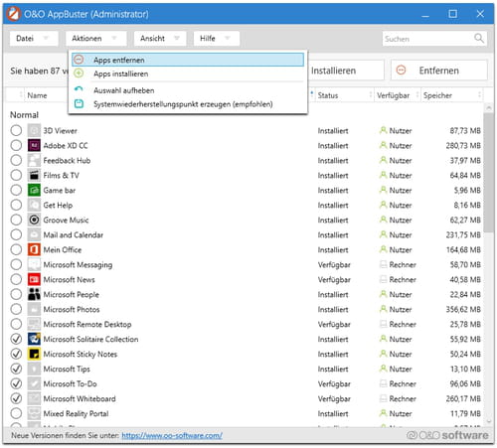Click Rechner in Microsoft Whiteboard row

[x=403, y=398]
